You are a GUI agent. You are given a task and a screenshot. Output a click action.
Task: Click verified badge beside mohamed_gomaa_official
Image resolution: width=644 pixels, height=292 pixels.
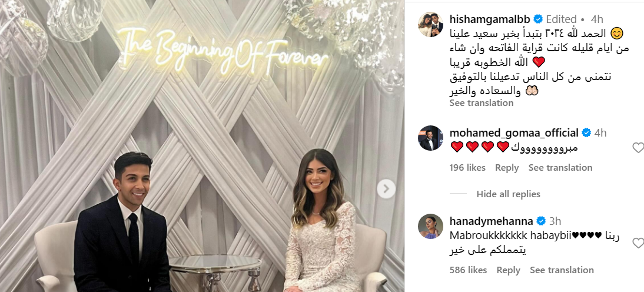[x=586, y=132]
